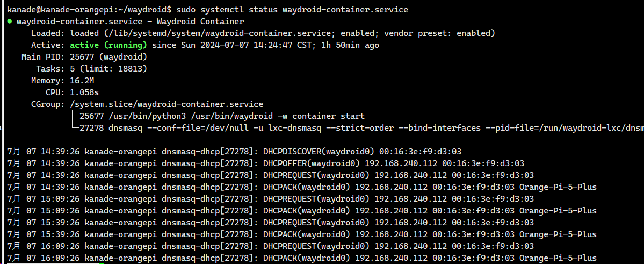This screenshot has height=264, width=644.
Task: Click Orange-Pi-5-Plus in the 16:09:26 log line
Action: 558,258
